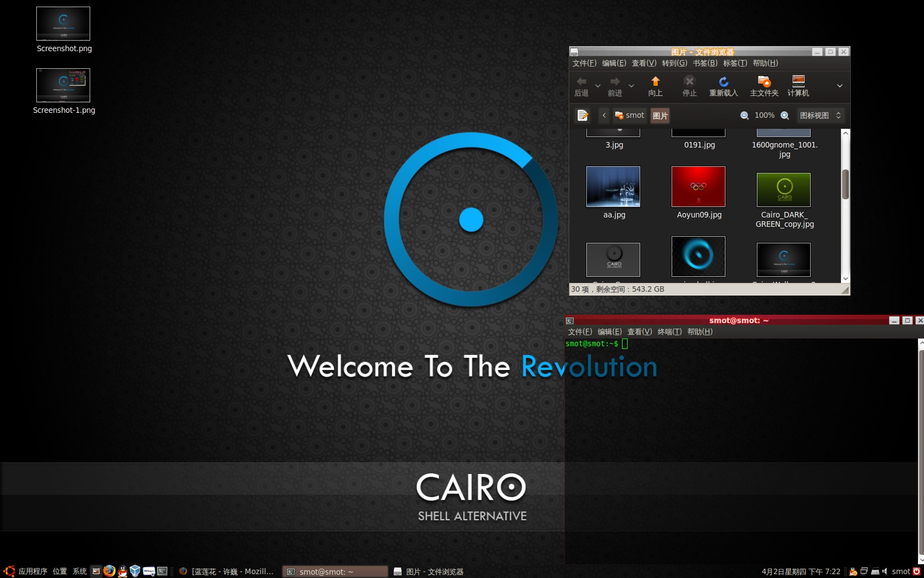Open the file browser 查看(V) menu
The image size is (924, 578).
click(x=644, y=63)
